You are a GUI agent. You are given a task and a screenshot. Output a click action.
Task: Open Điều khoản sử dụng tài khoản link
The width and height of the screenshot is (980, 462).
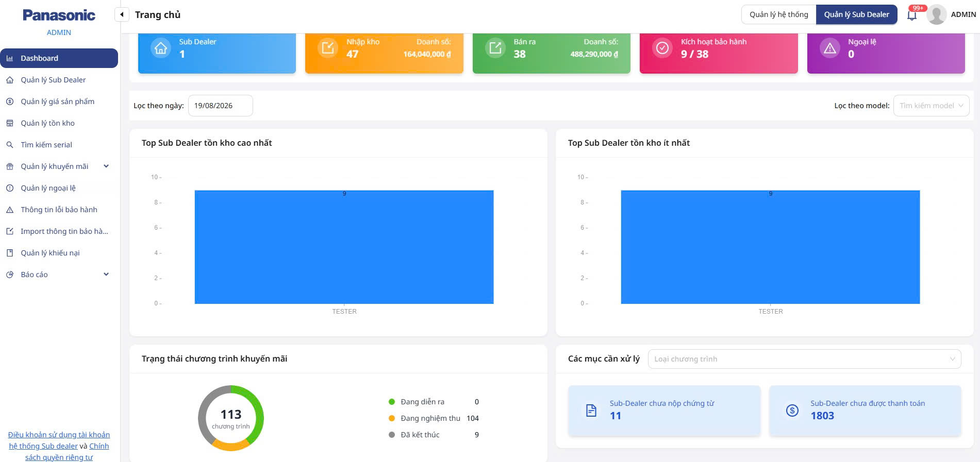point(59,440)
